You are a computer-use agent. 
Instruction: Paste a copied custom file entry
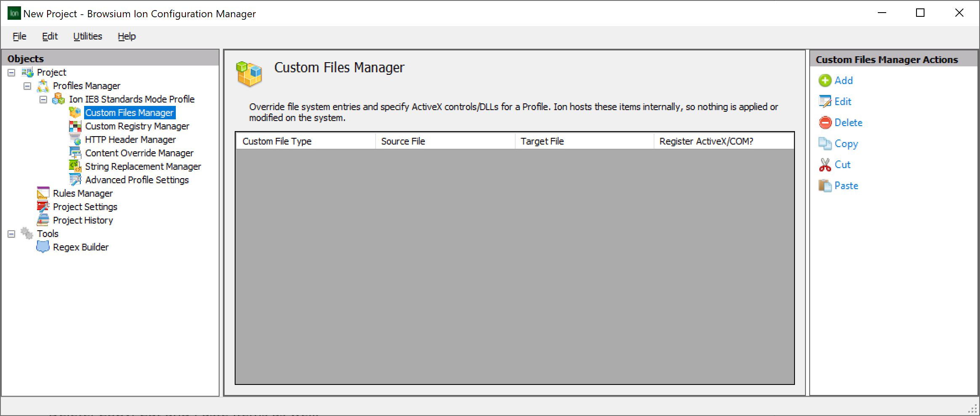[845, 185]
